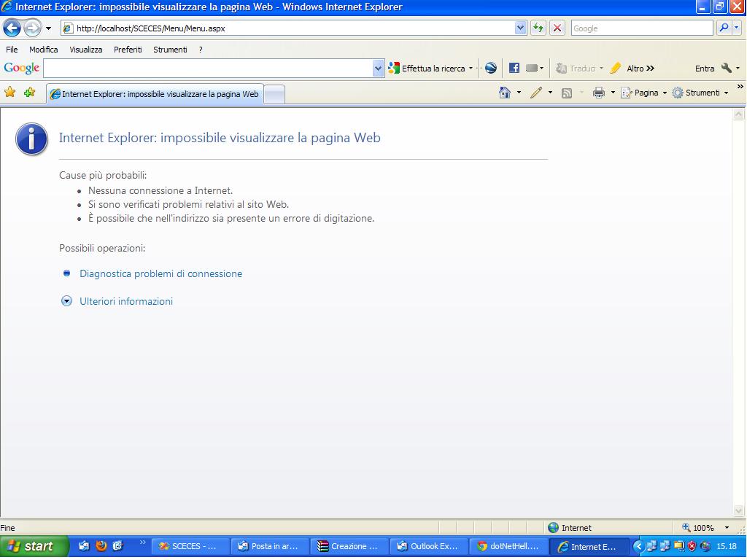Open the search provider dropdown arrow
747x560 pixels.
737,28
